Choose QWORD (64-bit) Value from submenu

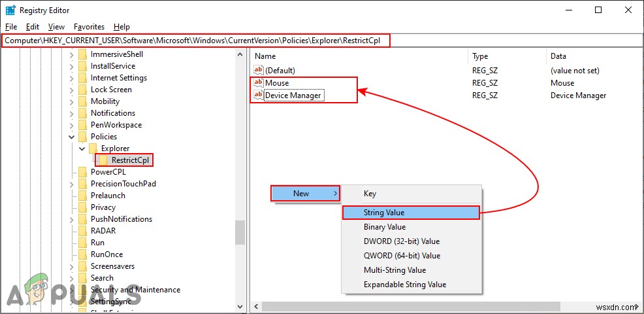(x=411, y=256)
